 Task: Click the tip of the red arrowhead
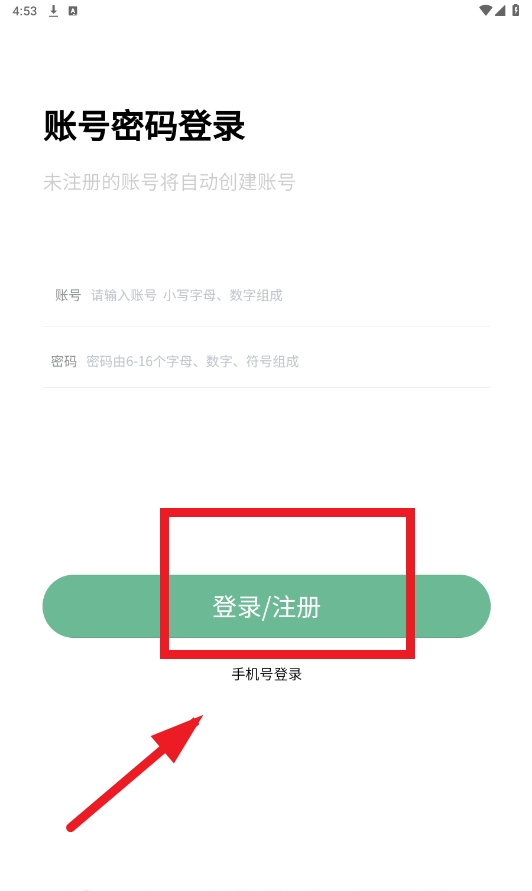coord(200,718)
